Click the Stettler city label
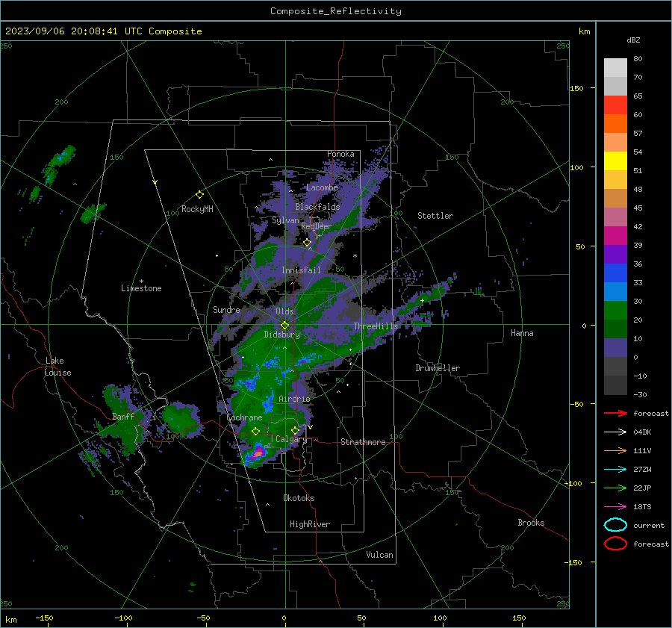Viewport: 672px width, 628px height. click(435, 216)
